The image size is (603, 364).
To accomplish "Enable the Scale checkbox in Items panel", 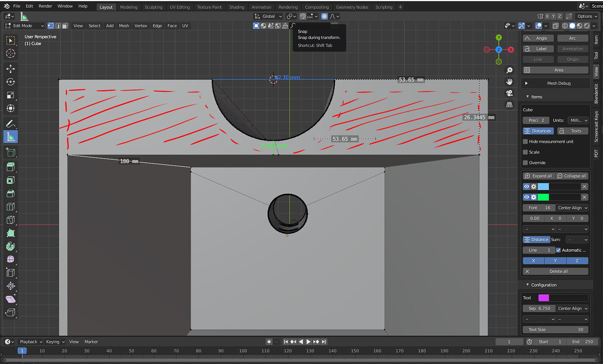I will click(x=525, y=152).
